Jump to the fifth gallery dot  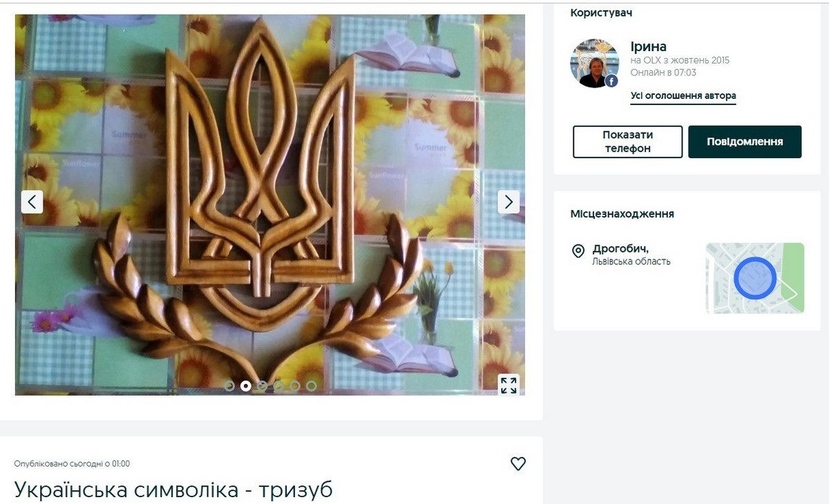point(295,386)
